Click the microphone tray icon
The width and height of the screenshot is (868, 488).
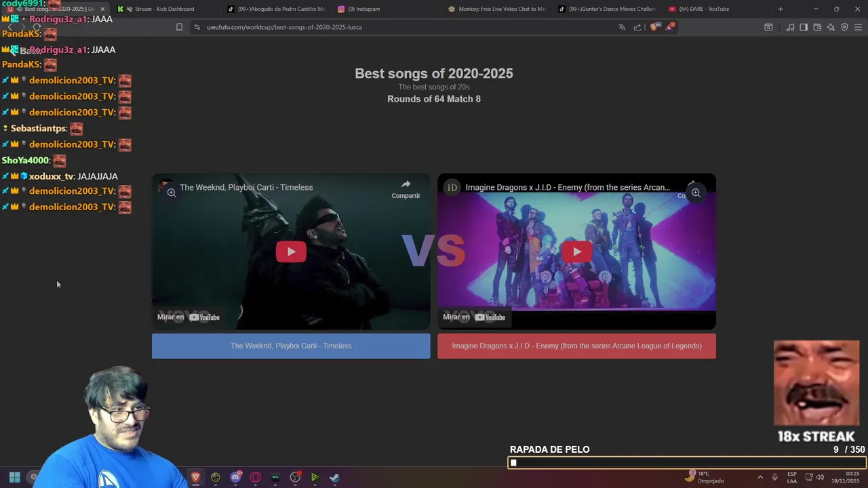774,477
